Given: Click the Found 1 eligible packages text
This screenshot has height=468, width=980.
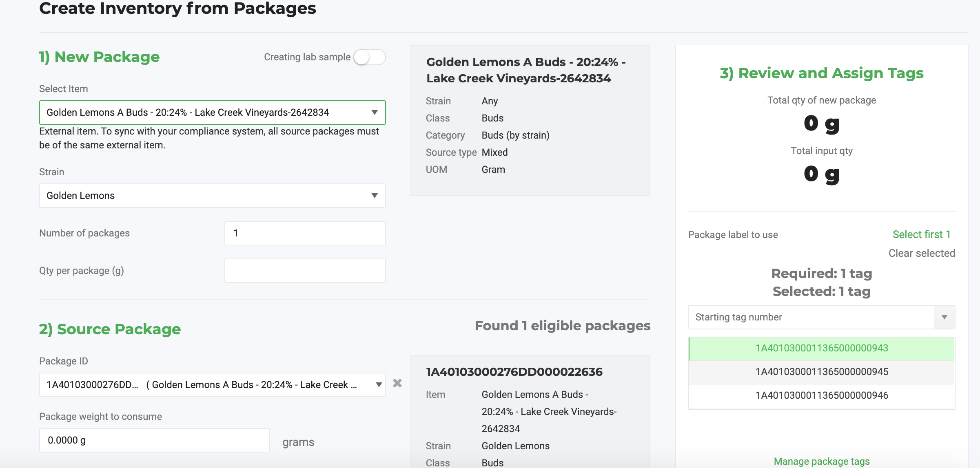Looking at the screenshot, I should pos(562,326).
